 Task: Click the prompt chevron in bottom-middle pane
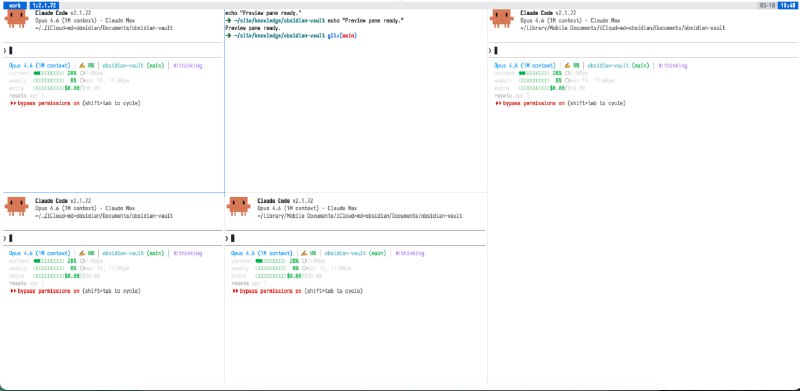coord(227,238)
